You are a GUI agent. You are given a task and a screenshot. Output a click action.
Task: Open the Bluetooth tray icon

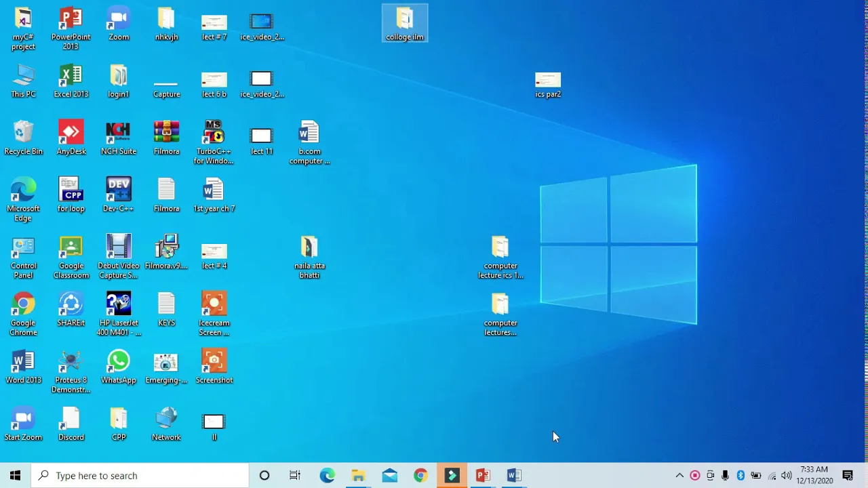coord(741,475)
